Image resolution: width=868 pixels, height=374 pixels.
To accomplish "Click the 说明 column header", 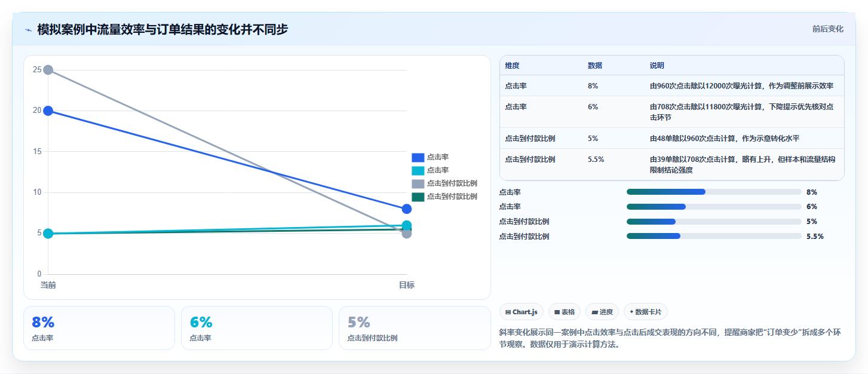I will click(657, 66).
